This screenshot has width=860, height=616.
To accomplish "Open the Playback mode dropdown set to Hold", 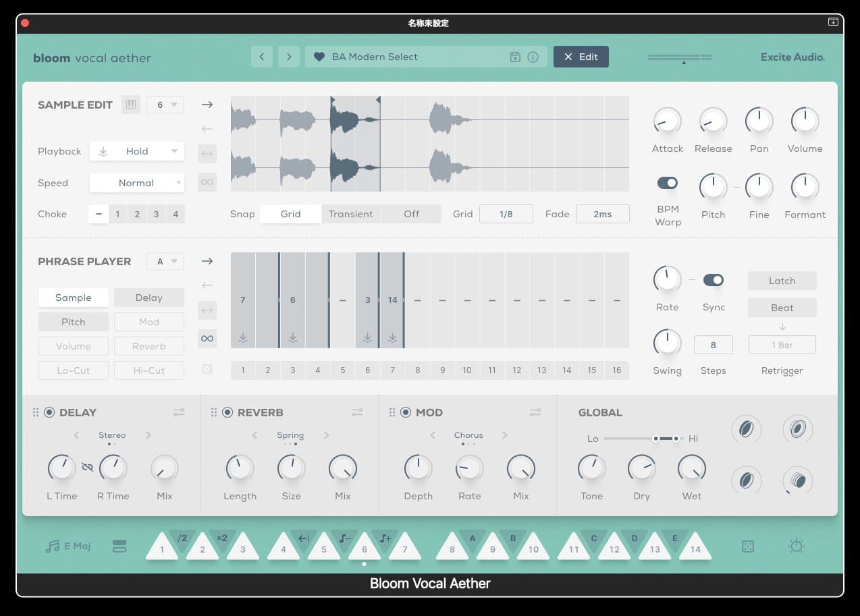I will pos(137,151).
